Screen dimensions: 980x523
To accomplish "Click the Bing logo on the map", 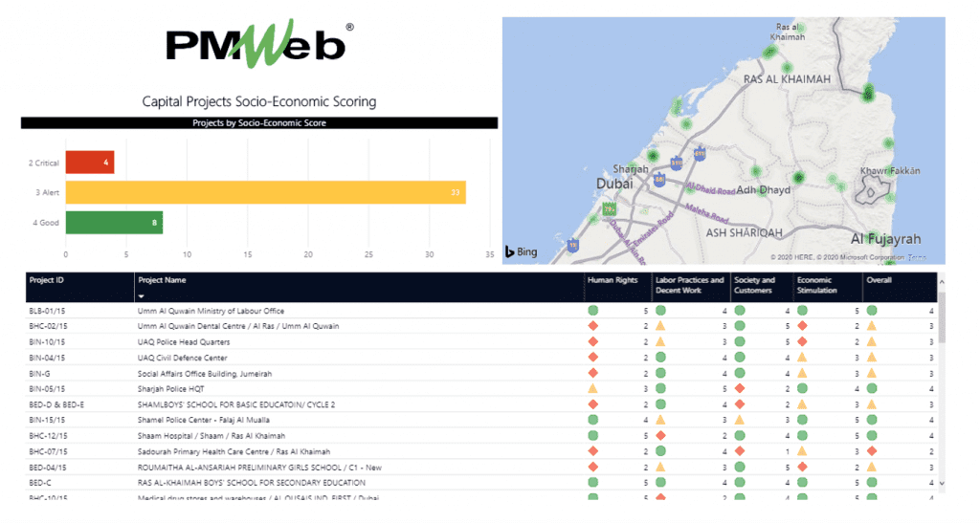I will [x=523, y=251].
